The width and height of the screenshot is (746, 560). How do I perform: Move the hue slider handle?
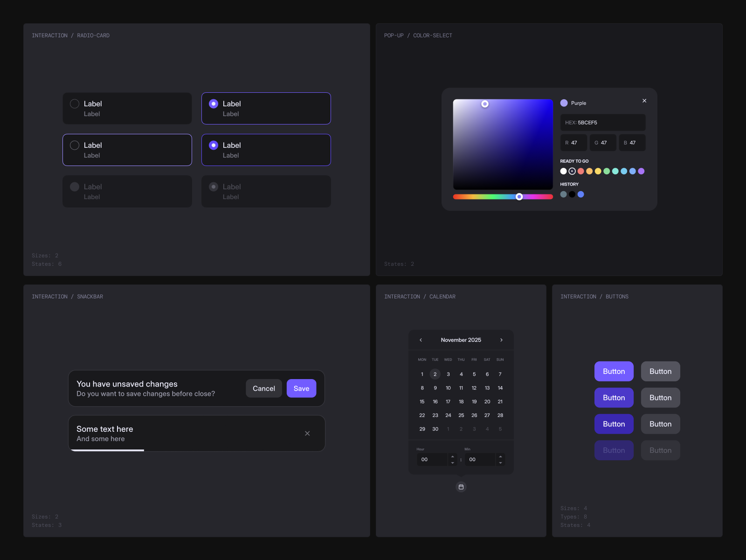coord(519,197)
